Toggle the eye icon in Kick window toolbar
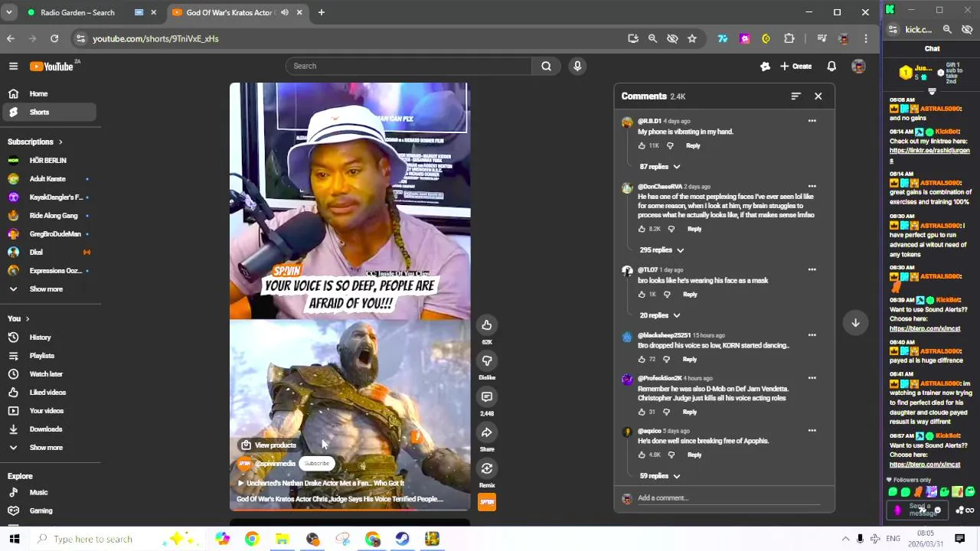 [967, 30]
